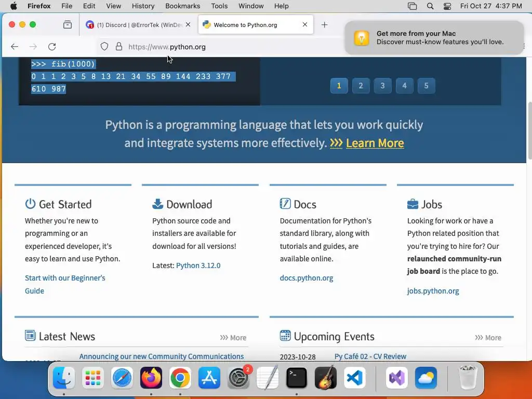This screenshot has width=532, height=399.
Task: Click More next to Latest News
Action: coord(233,338)
